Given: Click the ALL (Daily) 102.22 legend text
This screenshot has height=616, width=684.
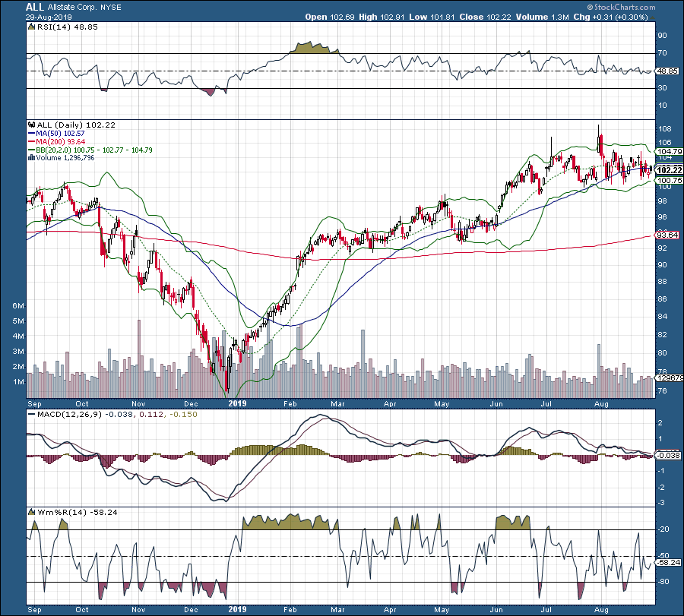Looking at the screenshot, I should coord(76,125).
